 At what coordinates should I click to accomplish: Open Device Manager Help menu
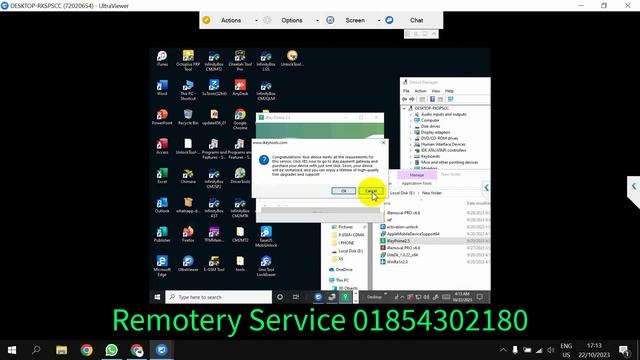click(x=449, y=91)
